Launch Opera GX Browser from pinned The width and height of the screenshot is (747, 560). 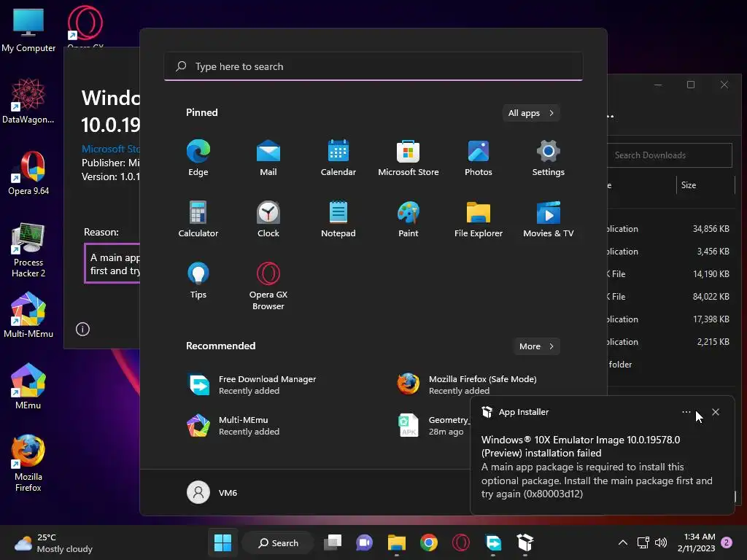click(268, 286)
